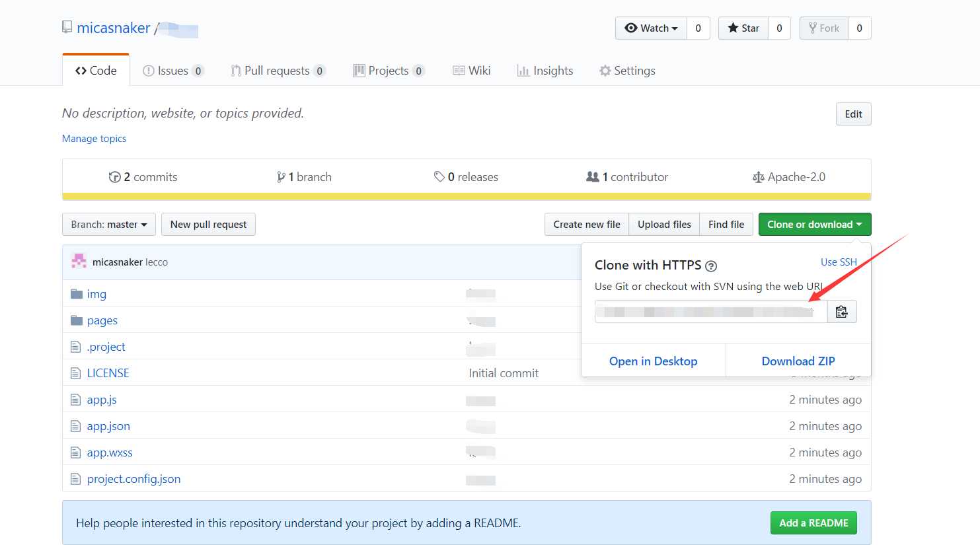Click the folder icon of pages row
Image resolution: width=980 pixels, height=545 pixels.
tap(77, 320)
